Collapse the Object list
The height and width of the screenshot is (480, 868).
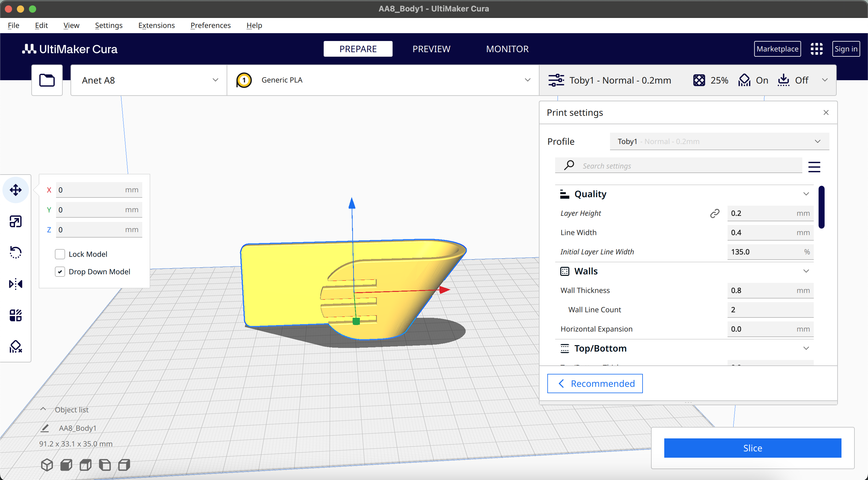pyautogui.click(x=43, y=409)
